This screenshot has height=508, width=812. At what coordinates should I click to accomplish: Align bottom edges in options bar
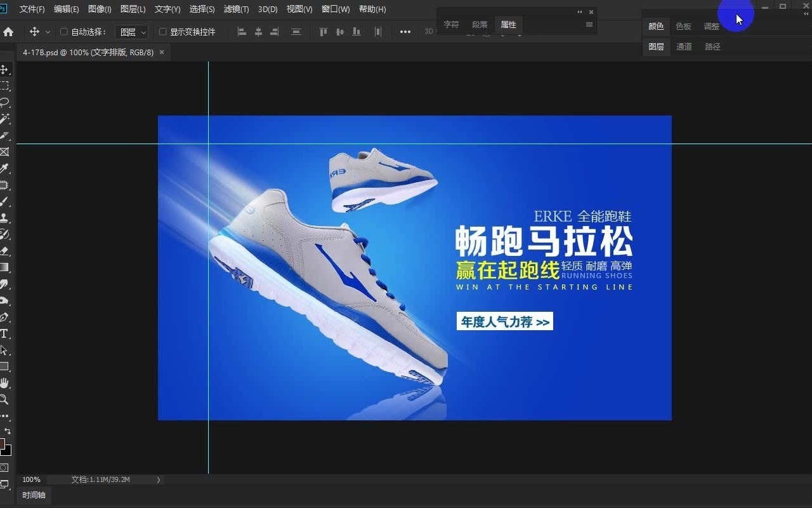[x=357, y=32]
